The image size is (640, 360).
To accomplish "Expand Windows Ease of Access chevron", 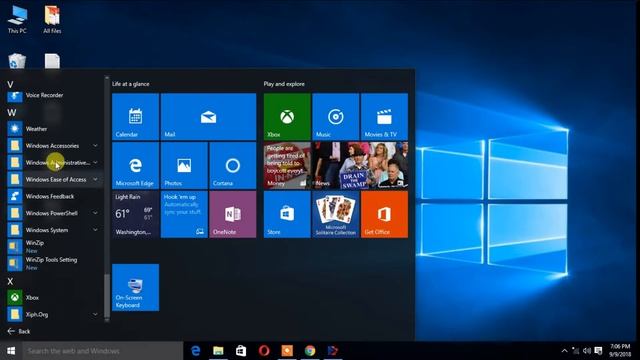I will pyautogui.click(x=95, y=179).
